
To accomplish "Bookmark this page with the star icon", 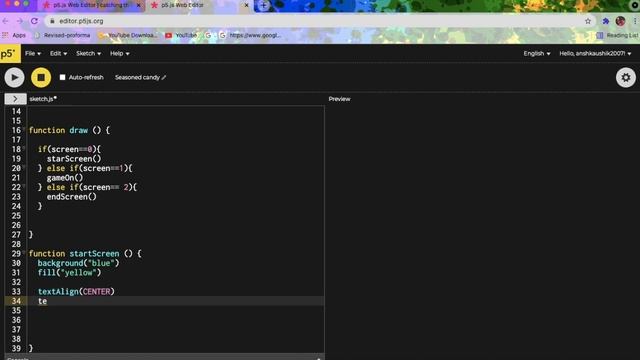I will [588, 21].
